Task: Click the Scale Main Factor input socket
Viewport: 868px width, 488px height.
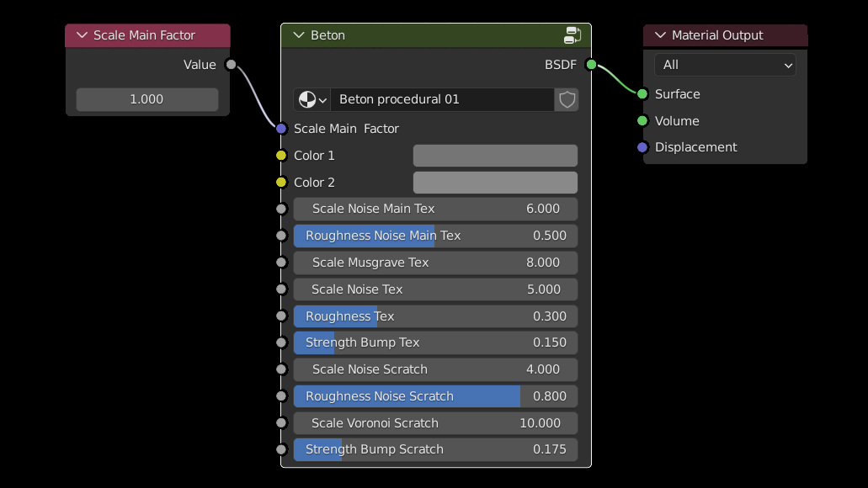Action: coord(281,129)
